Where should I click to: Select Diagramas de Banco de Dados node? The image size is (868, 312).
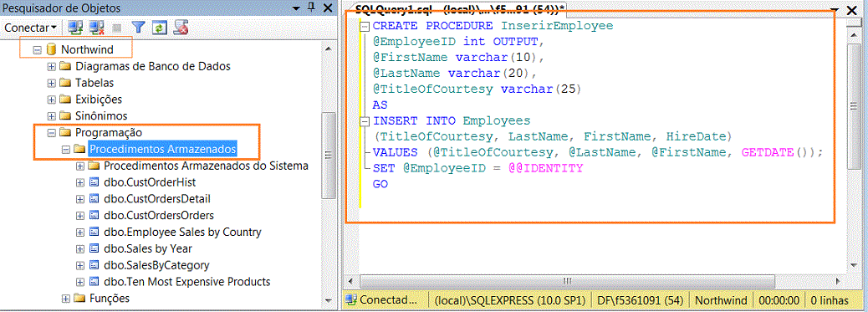click(x=153, y=66)
